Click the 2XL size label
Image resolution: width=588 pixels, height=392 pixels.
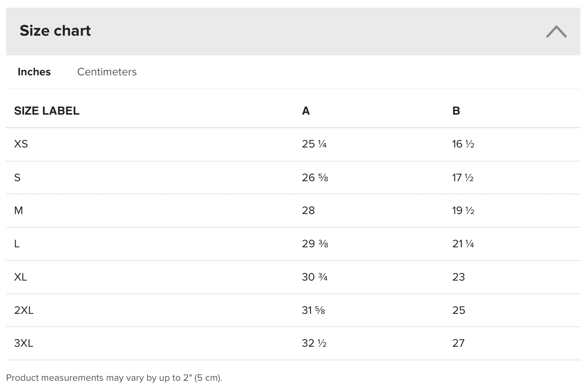coord(24,310)
